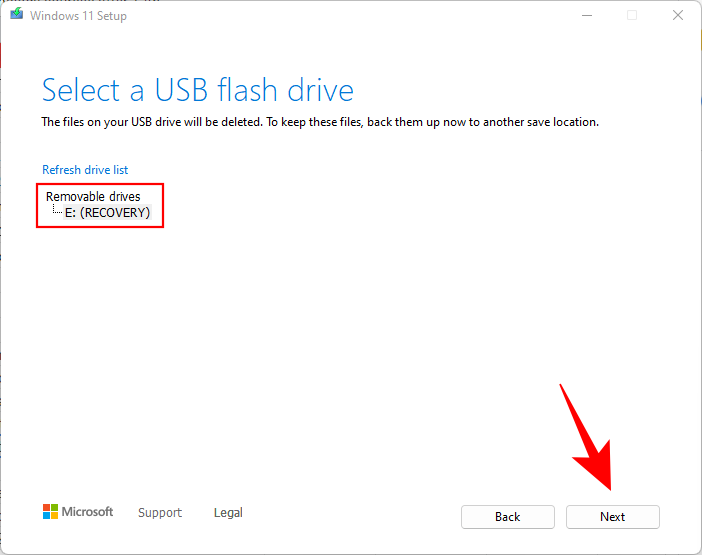Viewport: 702px width, 555px height.
Task: Close the Windows 11 Setup window
Action: [x=677, y=16]
